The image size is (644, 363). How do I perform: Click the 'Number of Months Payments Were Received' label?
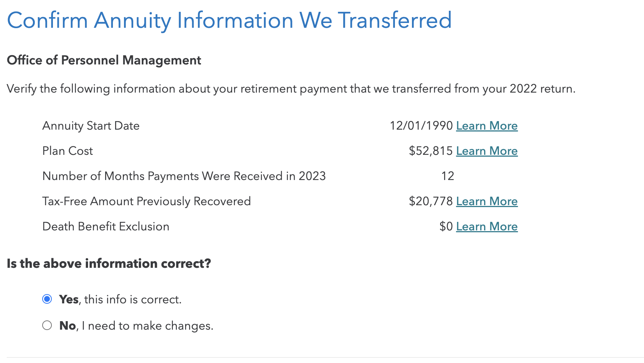point(184,176)
